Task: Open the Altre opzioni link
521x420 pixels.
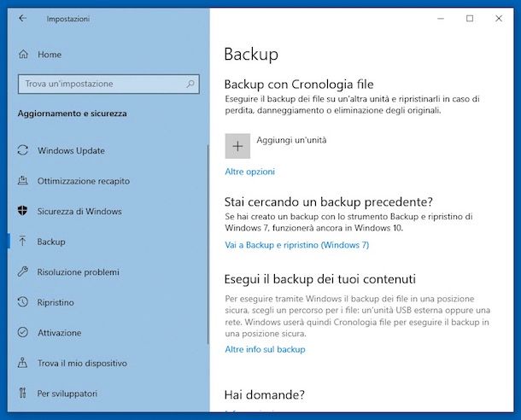Action: coord(250,172)
